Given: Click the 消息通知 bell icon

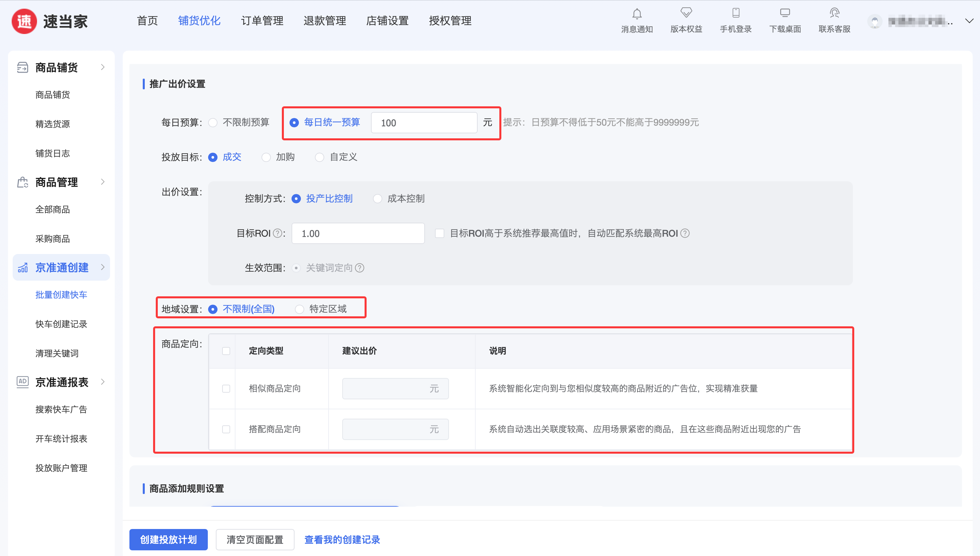Looking at the screenshot, I should pyautogui.click(x=636, y=14).
